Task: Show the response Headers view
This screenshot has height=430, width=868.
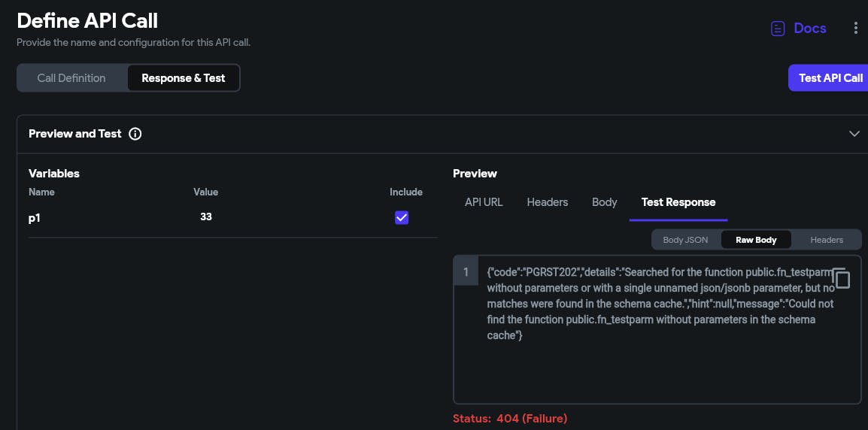Action: point(827,240)
